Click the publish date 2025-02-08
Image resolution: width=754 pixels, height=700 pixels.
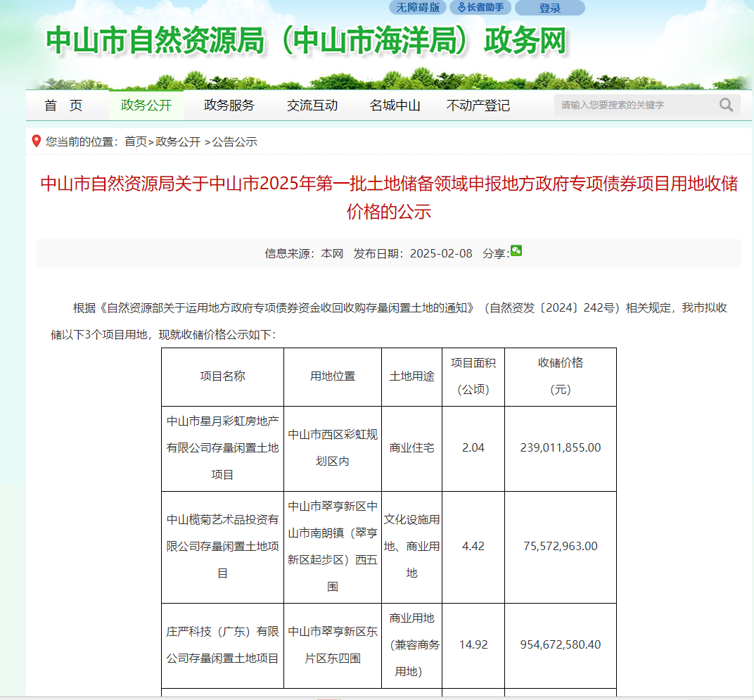click(x=441, y=253)
